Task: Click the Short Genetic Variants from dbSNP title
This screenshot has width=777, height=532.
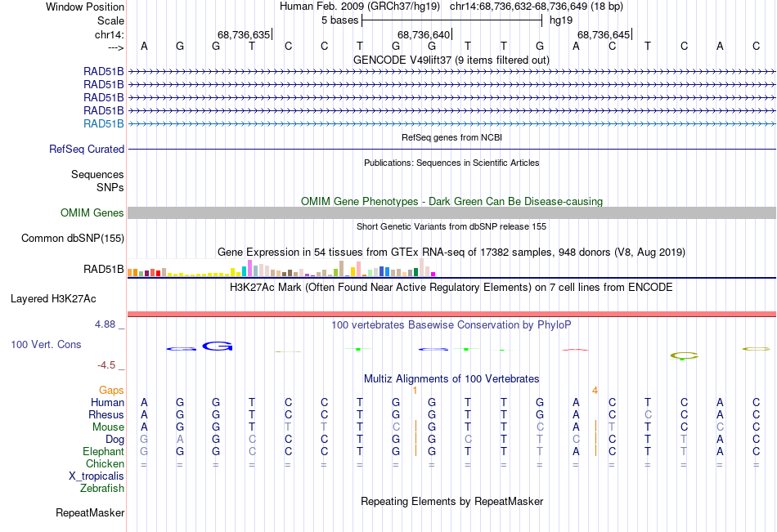Action: (451, 226)
